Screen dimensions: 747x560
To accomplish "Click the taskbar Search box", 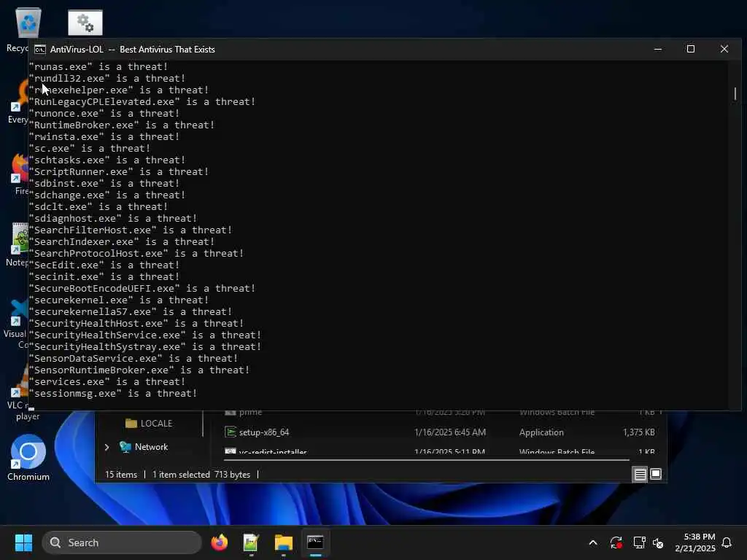I will click(122, 542).
